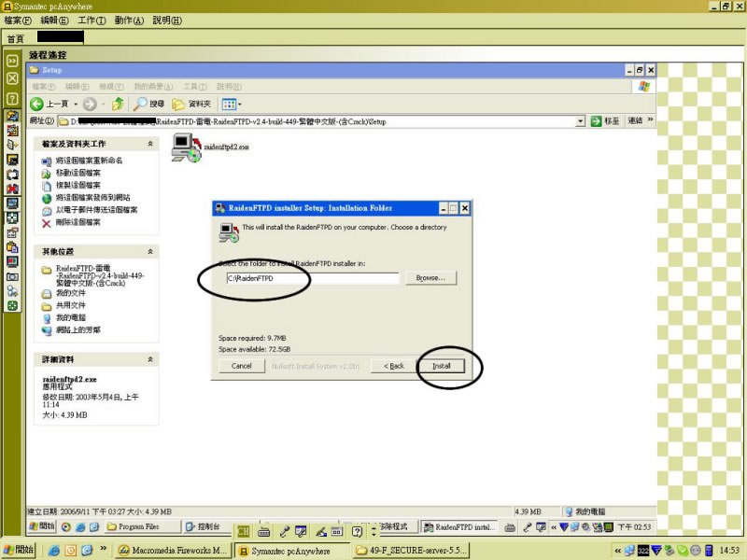The width and height of the screenshot is (747, 560).
Task: Go up one folder level in Setup window
Action: point(119,104)
